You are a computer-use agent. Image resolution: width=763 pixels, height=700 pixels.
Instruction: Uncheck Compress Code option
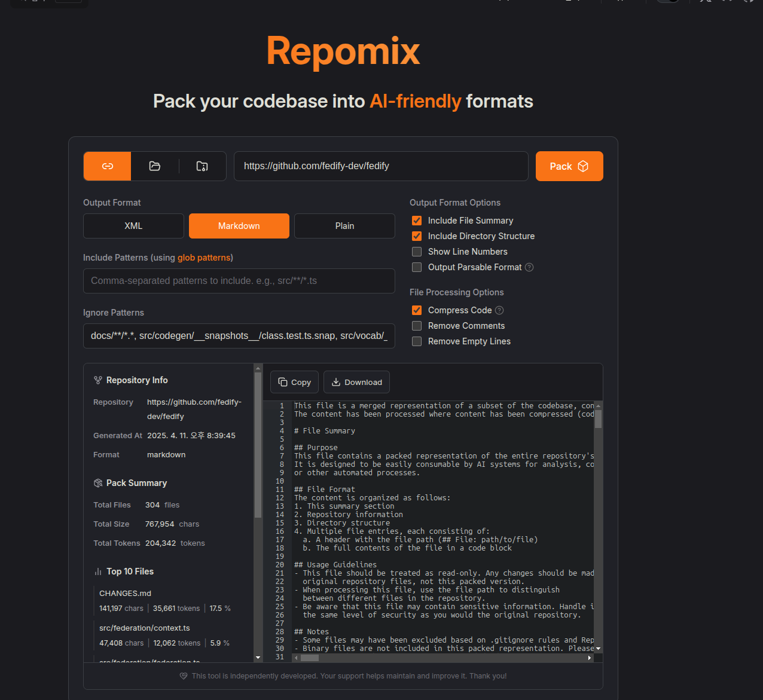pos(417,310)
